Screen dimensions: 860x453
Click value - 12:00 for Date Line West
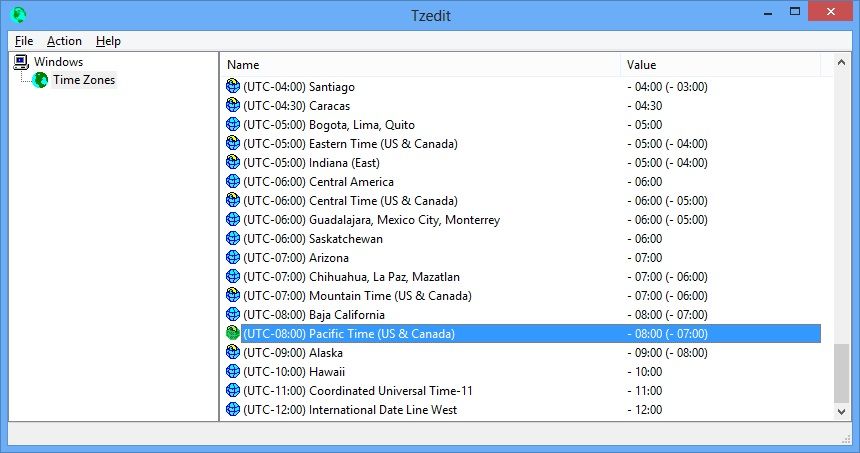[x=644, y=410]
